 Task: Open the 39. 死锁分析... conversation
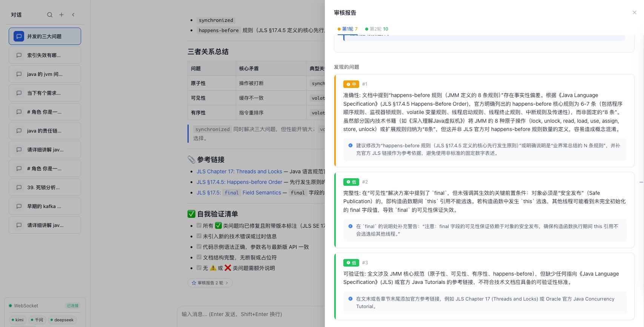[x=45, y=187]
